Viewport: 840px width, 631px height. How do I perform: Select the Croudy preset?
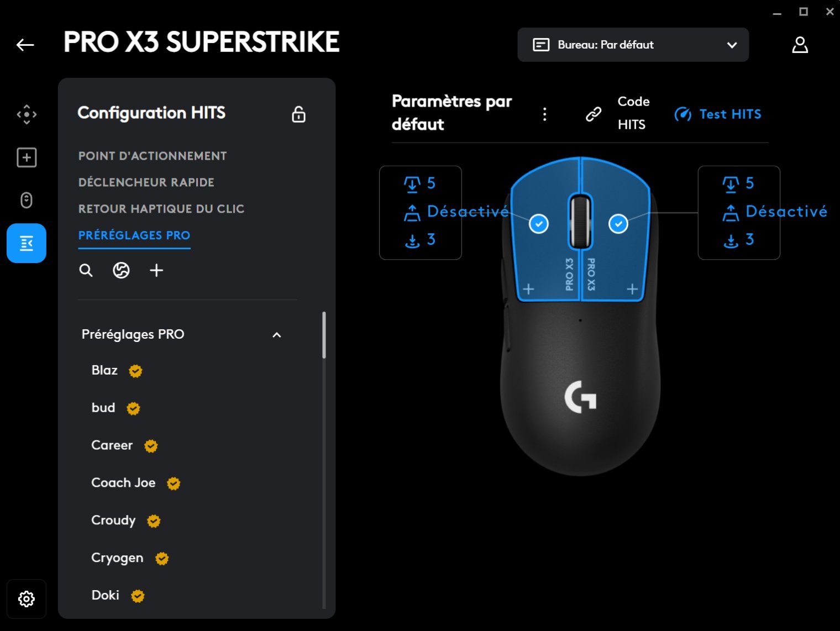tap(113, 520)
